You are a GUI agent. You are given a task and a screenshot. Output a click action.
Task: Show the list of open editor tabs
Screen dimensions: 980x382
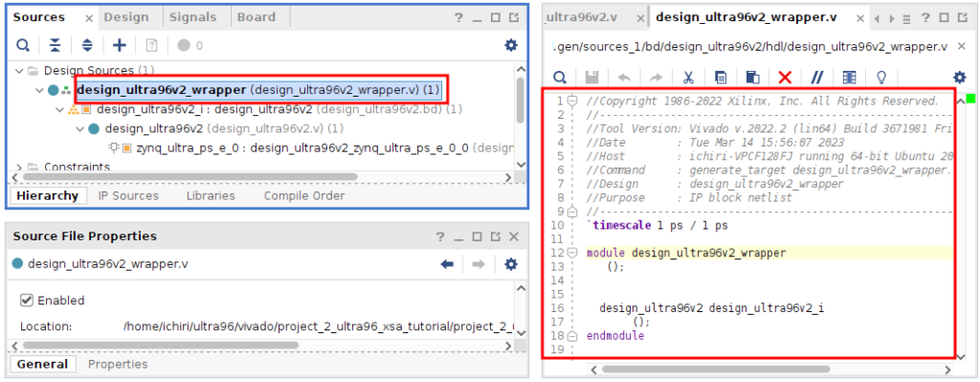pos(907,18)
